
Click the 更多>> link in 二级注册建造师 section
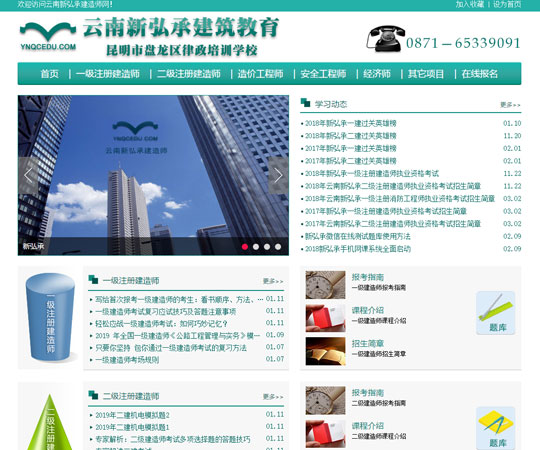[x=273, y=397]
